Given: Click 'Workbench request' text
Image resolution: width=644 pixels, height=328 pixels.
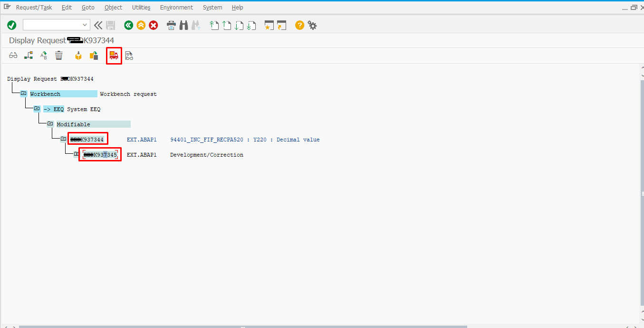Looking at the screenshot, I should pyautogui.click(x=128, y=94).
